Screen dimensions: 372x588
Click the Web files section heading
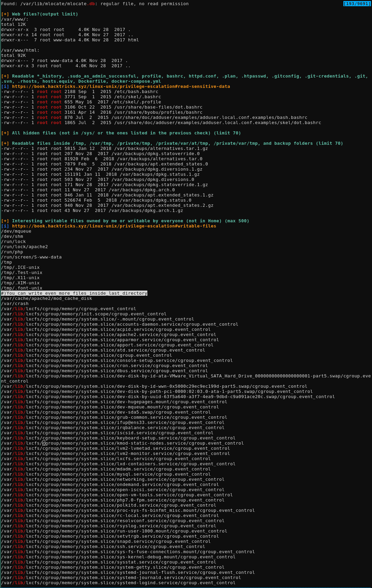(45, 14)
